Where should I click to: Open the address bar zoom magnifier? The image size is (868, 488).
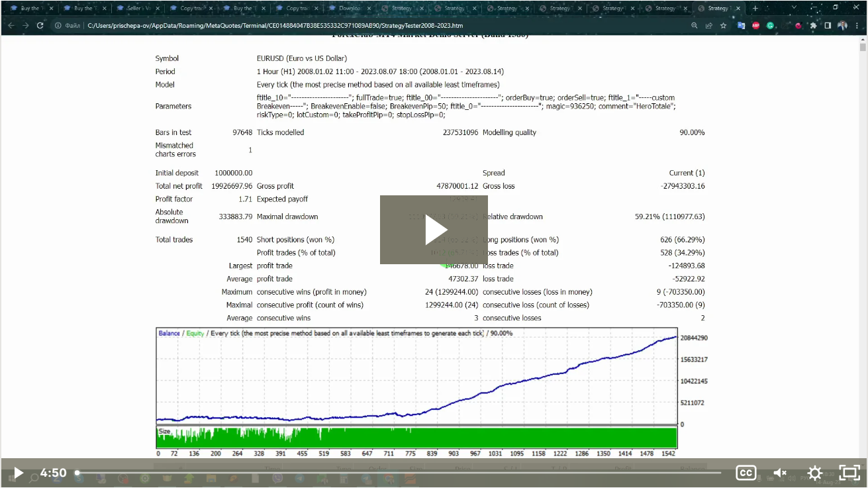click(694, 25)
